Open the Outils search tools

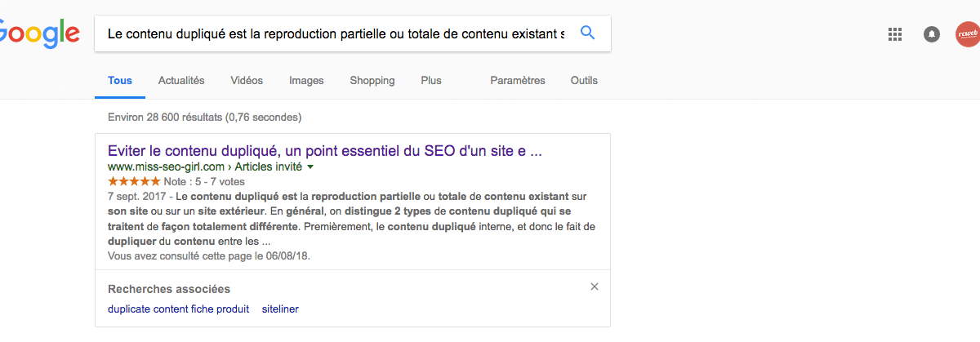coord(584,81)
